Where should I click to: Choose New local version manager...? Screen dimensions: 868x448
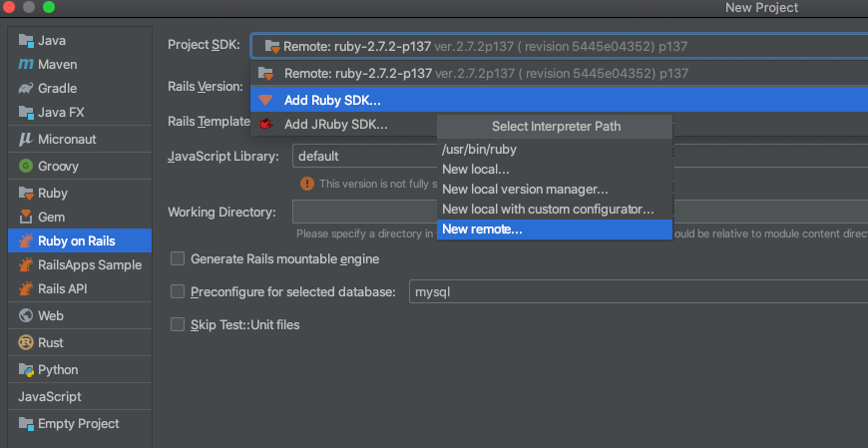(555, 190)
